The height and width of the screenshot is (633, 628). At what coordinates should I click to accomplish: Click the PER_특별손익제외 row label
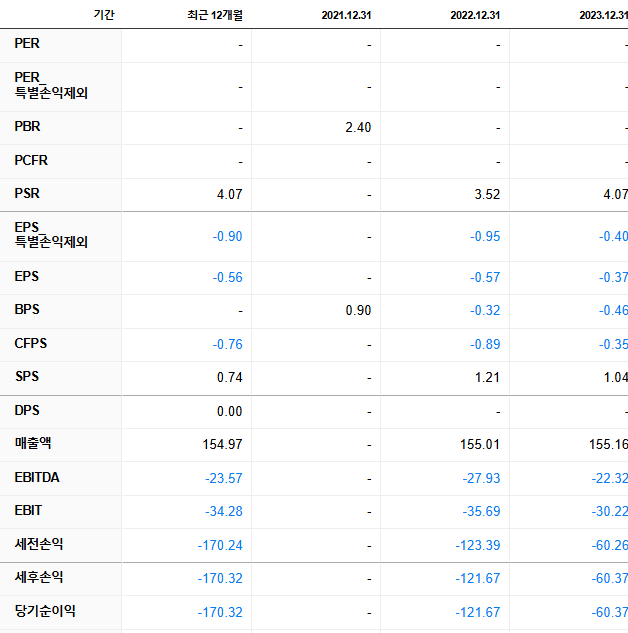tap(51, 85)
